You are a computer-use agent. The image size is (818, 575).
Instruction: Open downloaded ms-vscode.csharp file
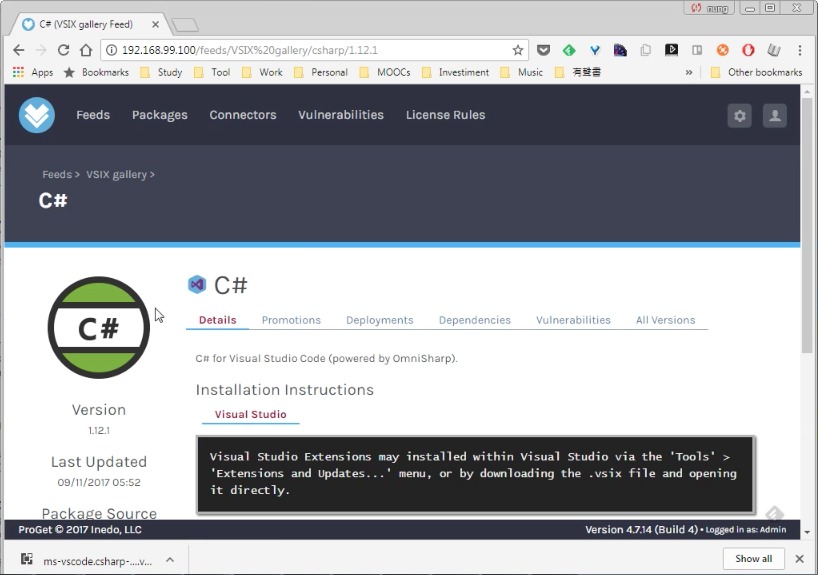tap(98, 561)
